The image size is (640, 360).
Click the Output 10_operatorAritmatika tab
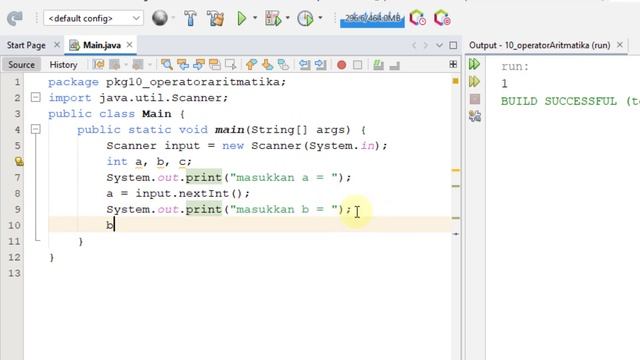[539, 45]
